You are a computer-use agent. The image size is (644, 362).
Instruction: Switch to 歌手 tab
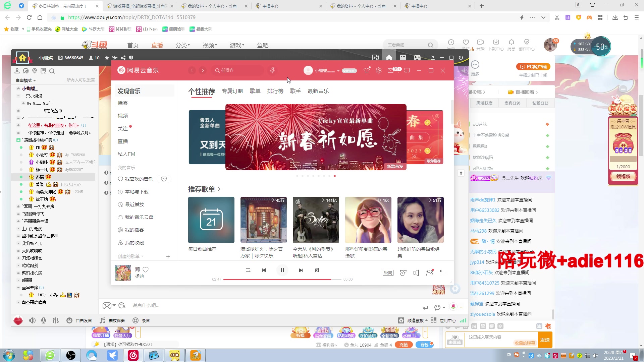(296, 91)
